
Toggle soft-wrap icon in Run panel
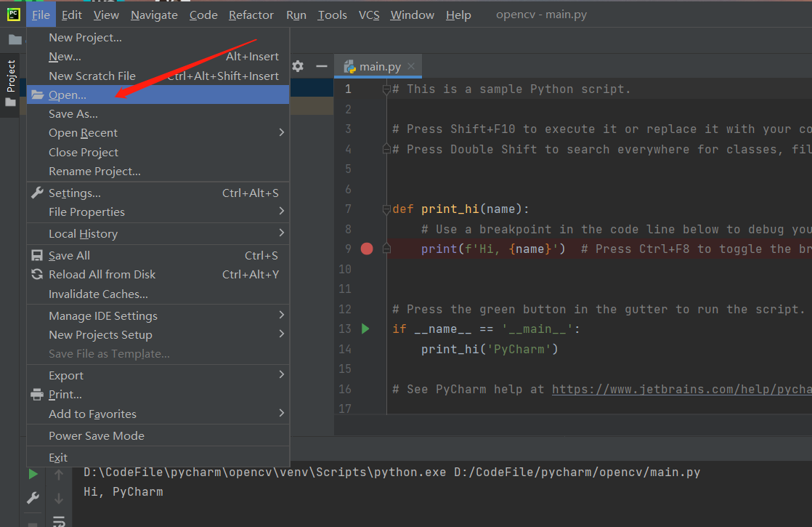pos(59,521)
